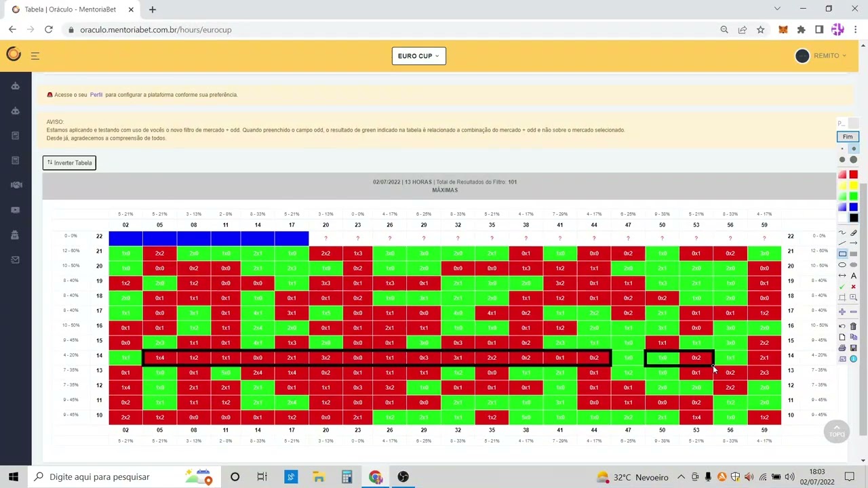Select the outlined ellipse tool

842,264
